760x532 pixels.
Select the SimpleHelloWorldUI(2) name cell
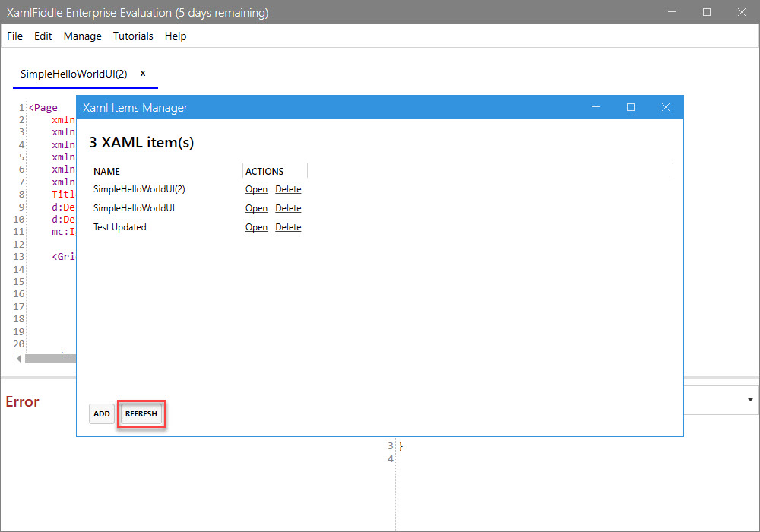(x=140, y=189)
